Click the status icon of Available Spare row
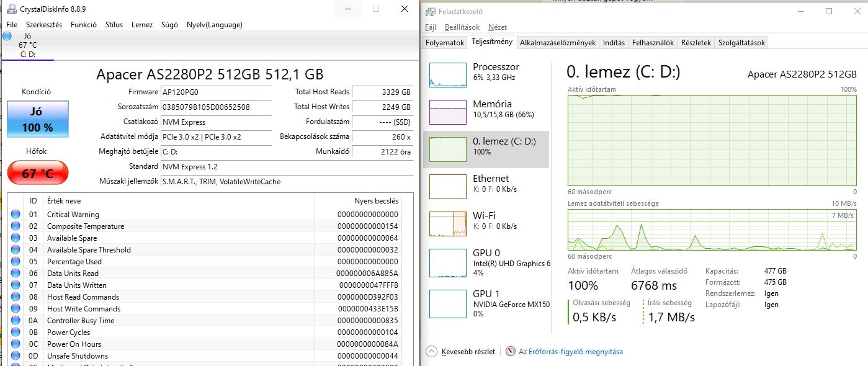Image resolution: width=868 pixels, height=366 pixels. (x=16, y=238)
